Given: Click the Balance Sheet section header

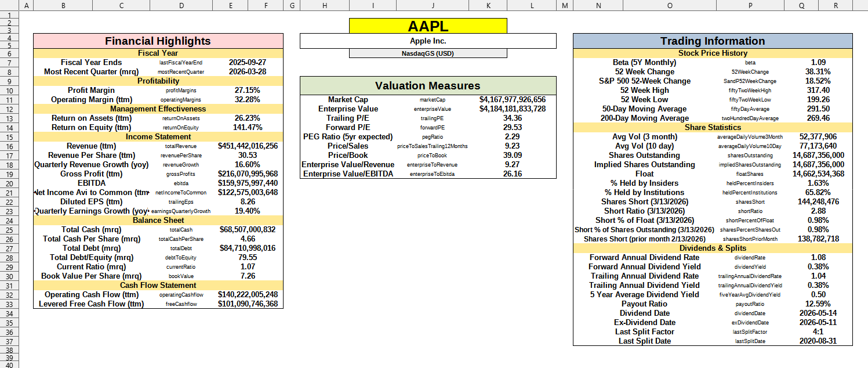Looking at the screenshot, I should (x=158, y=220).
